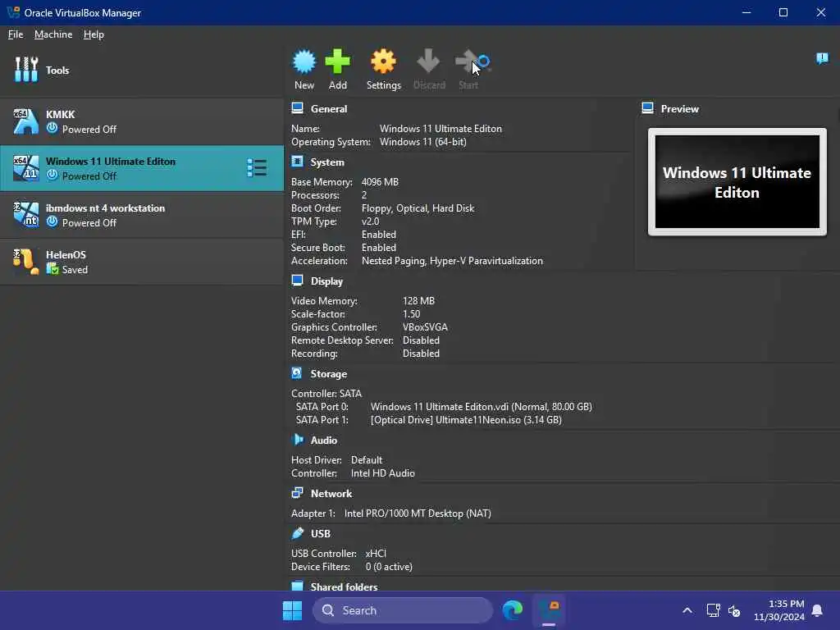Click the network tray icon

pyautogui.click(x=713, y=610)
